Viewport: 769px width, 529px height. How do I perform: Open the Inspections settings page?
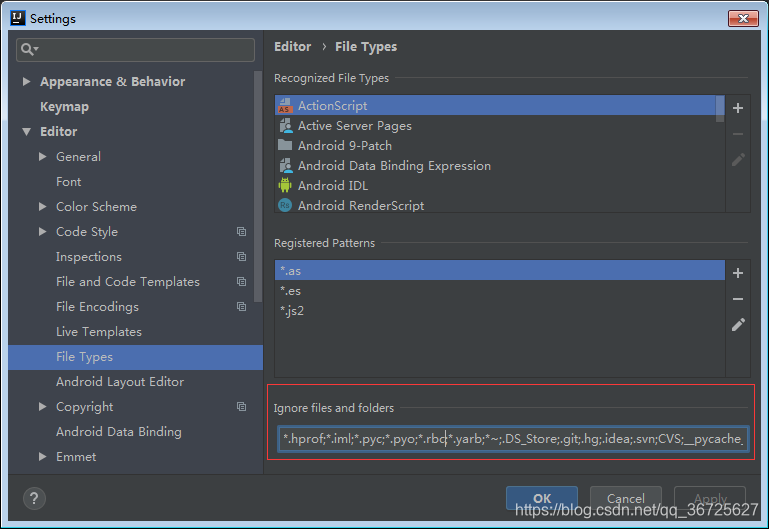(89, 256)
